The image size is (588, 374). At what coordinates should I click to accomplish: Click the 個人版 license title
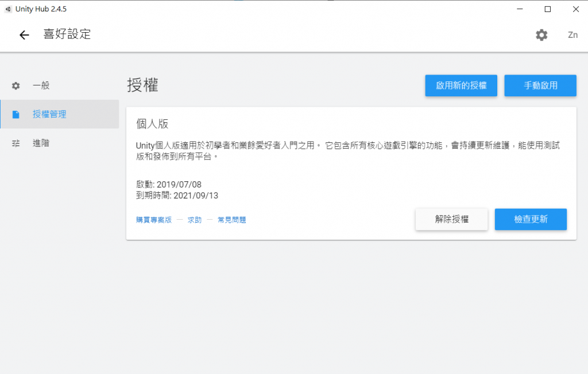[152, 124]
